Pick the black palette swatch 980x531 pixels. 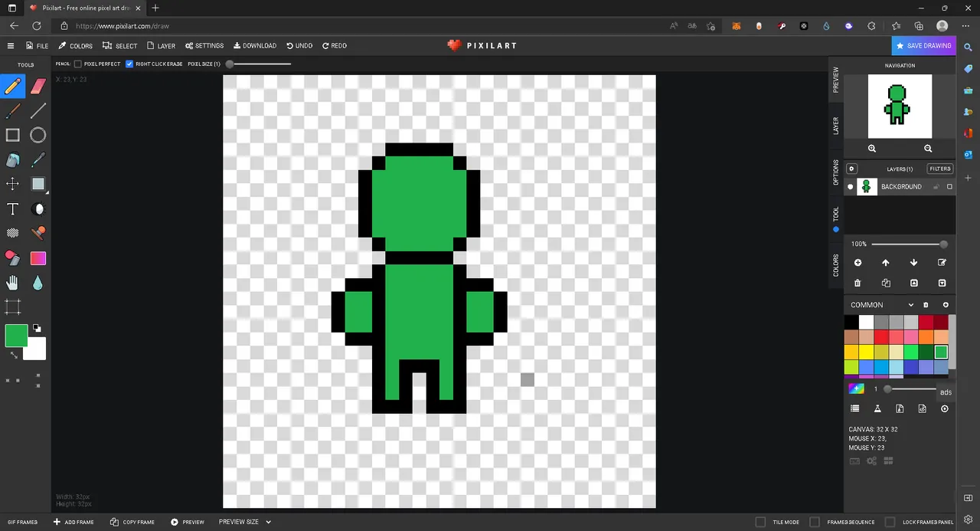pos(851,323)
